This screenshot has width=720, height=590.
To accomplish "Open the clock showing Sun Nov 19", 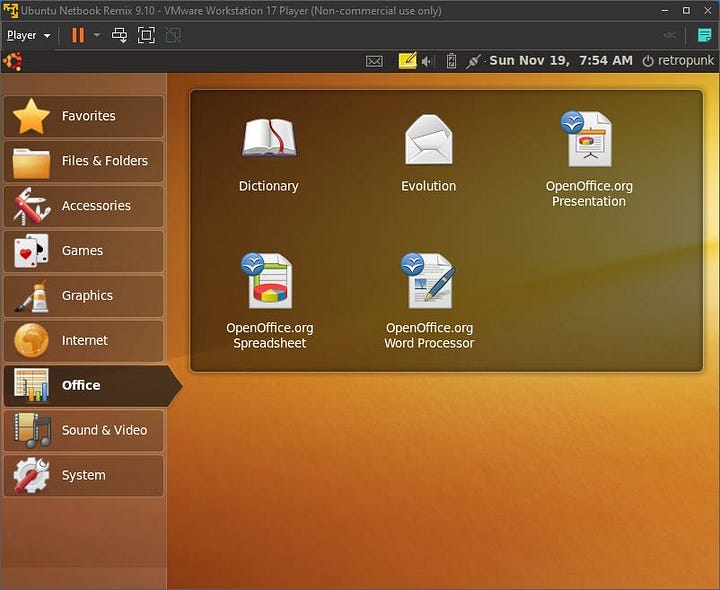I will pyautogui.click(x=561, y=61).
